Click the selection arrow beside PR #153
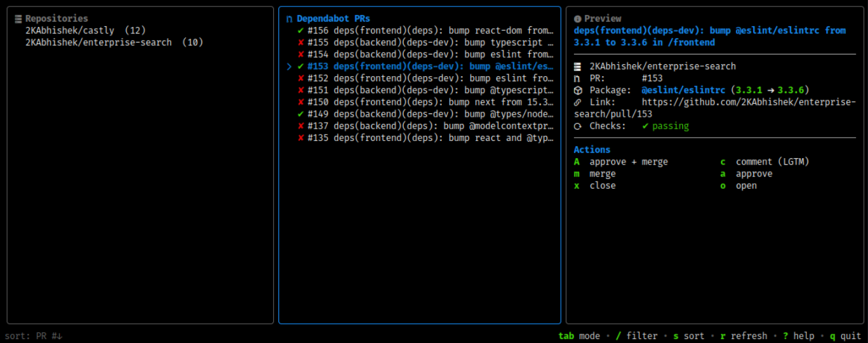Viewport: 868px width, 343px height. tap(289, 66)
